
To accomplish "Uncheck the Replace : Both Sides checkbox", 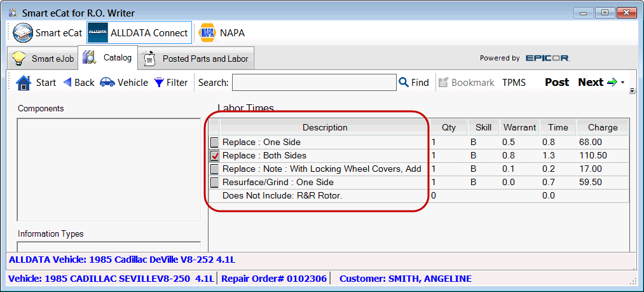I will coord(215,156).
